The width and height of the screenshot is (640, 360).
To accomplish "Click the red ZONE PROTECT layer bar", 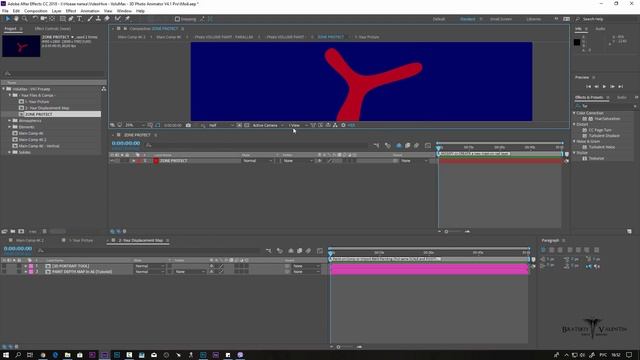I will pyautogui.click(x=500, y=161).
